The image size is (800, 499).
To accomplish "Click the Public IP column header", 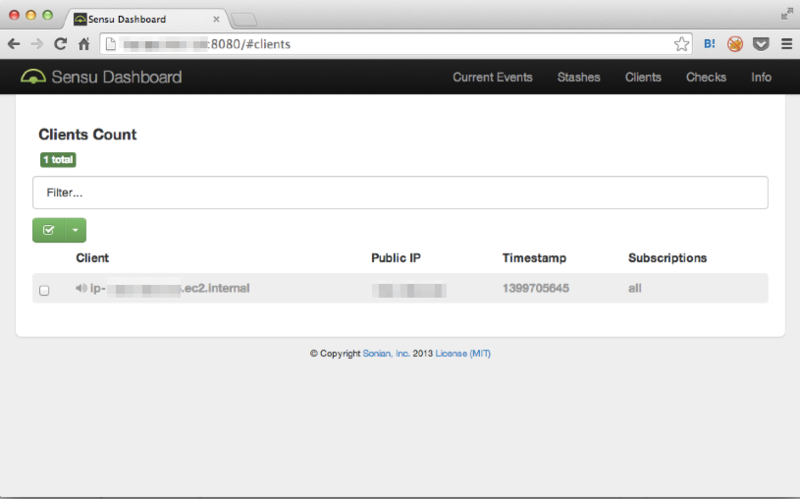I will click(395, 258).
